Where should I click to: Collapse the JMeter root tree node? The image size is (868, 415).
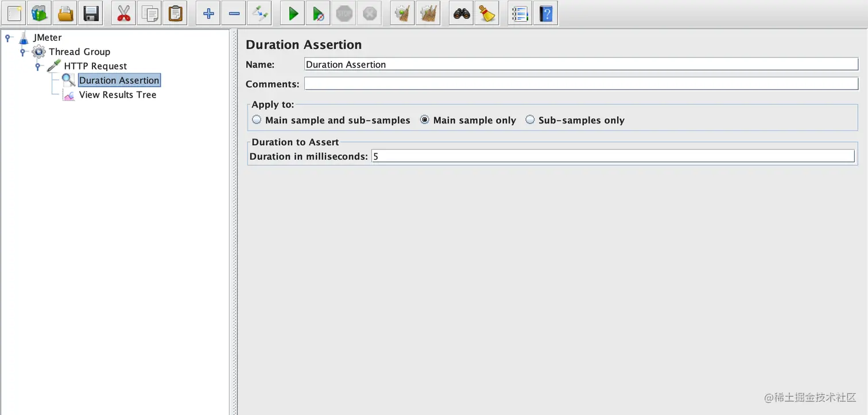[x=8, y=38]
